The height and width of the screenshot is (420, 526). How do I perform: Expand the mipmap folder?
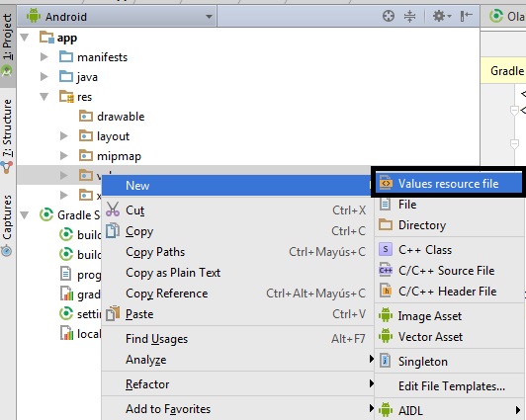coord(63,156)
